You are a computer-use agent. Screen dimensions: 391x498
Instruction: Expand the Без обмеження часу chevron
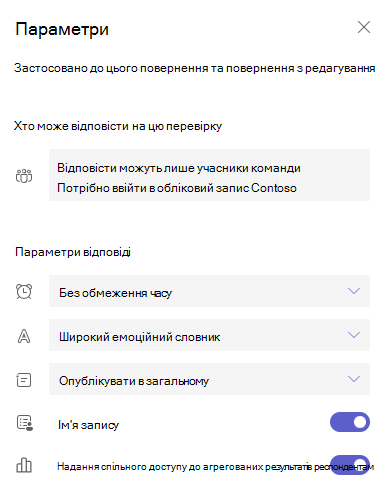(x=354, y=291)
